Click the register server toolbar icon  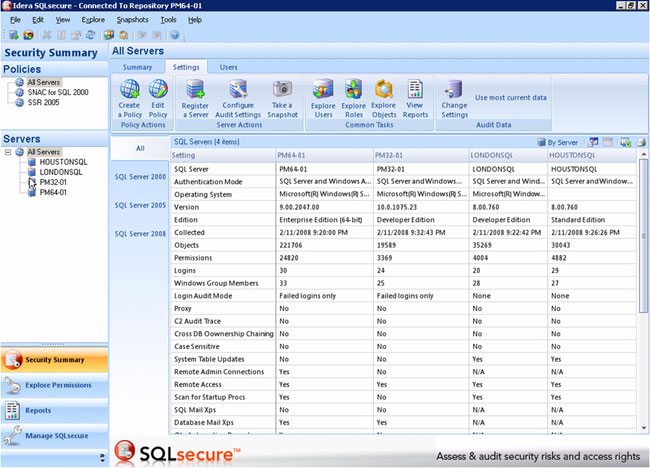point(13,35)
